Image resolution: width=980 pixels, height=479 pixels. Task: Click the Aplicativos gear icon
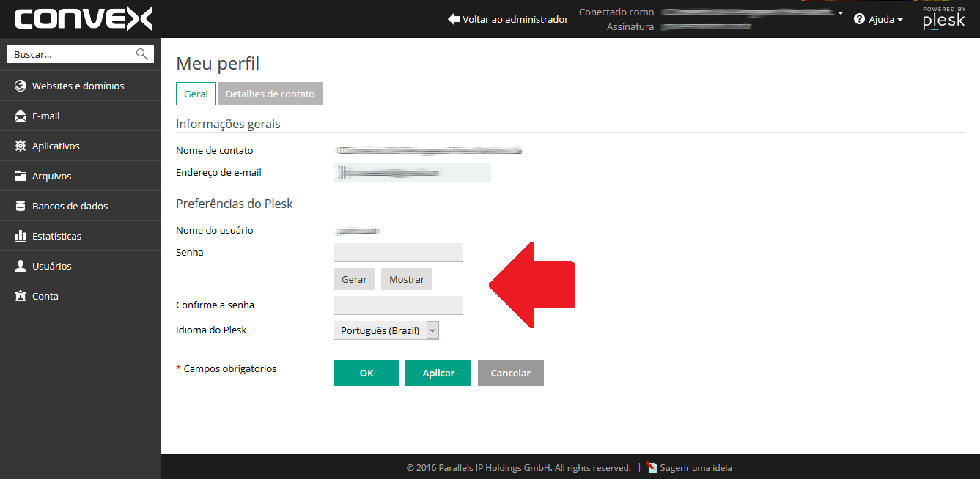coord(21,146)
